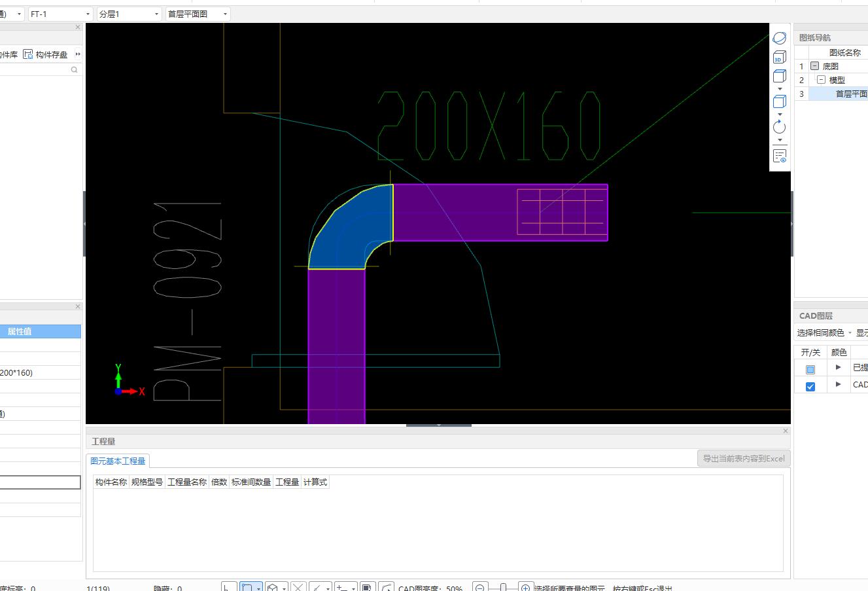Click the 倍数 column header

point(219,482)
